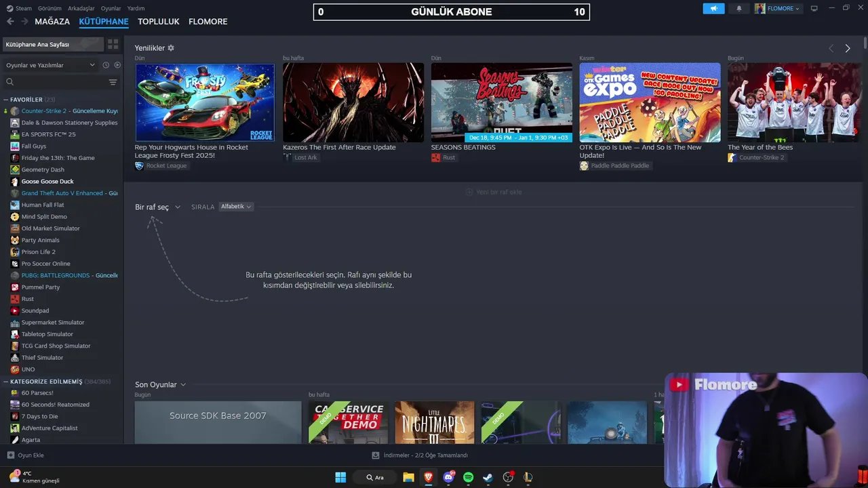The height and width of the screenshot is (488, 868).
Task: Open the Discord taskbar icon
Action: click(x=448, y=477)
